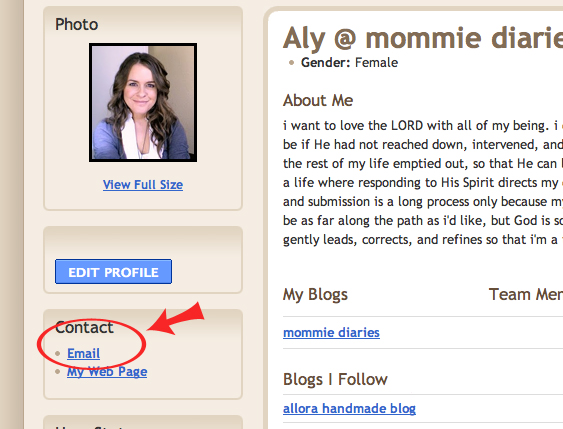Click the Team Members column heading
The image size is (563, 429).
pos(526,294)
